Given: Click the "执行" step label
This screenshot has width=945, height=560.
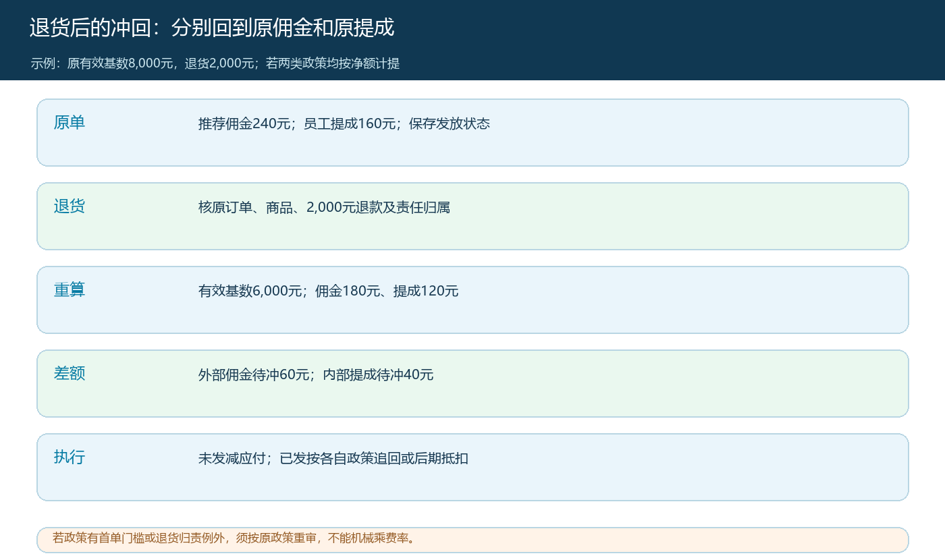Looking at the screenshot, I should coord(70,457).
